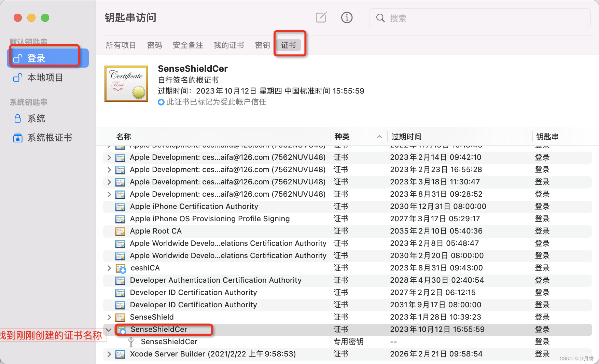Select Developer ID Certification Authority expiring 2027年2月2日
Image resolution: width=599 pixels, height=364 pixels.
click(348, 293)
